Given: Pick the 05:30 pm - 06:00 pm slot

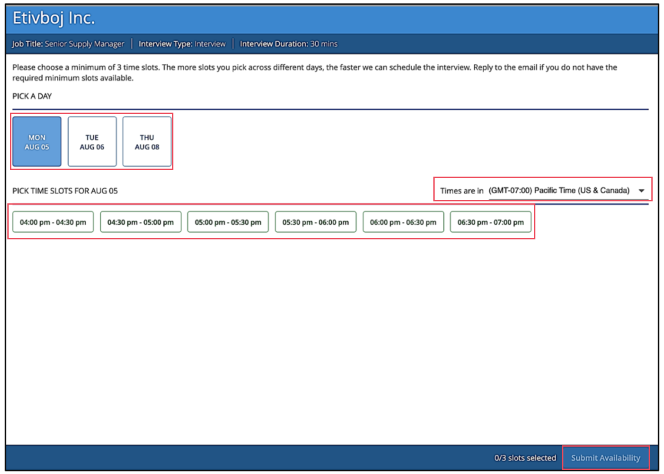Looking at the screenshot, I should [x=315, y=222].
